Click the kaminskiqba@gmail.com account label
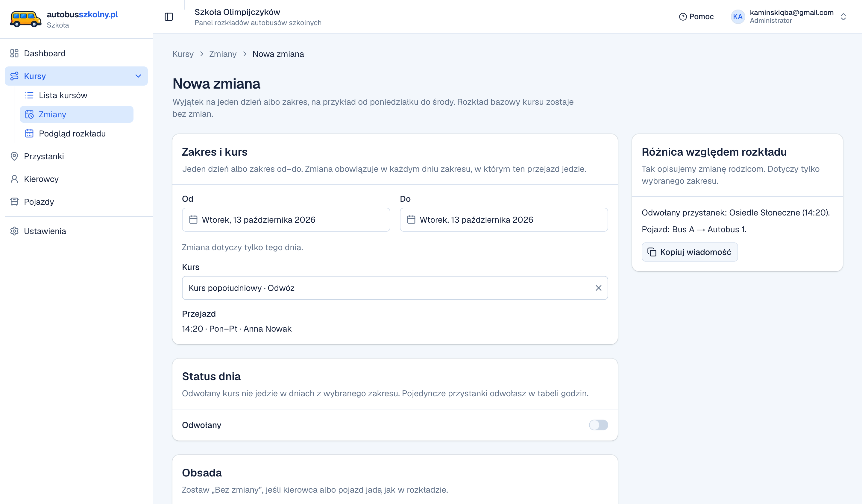This screenshot has height=504, width=862. pos(792,12)
